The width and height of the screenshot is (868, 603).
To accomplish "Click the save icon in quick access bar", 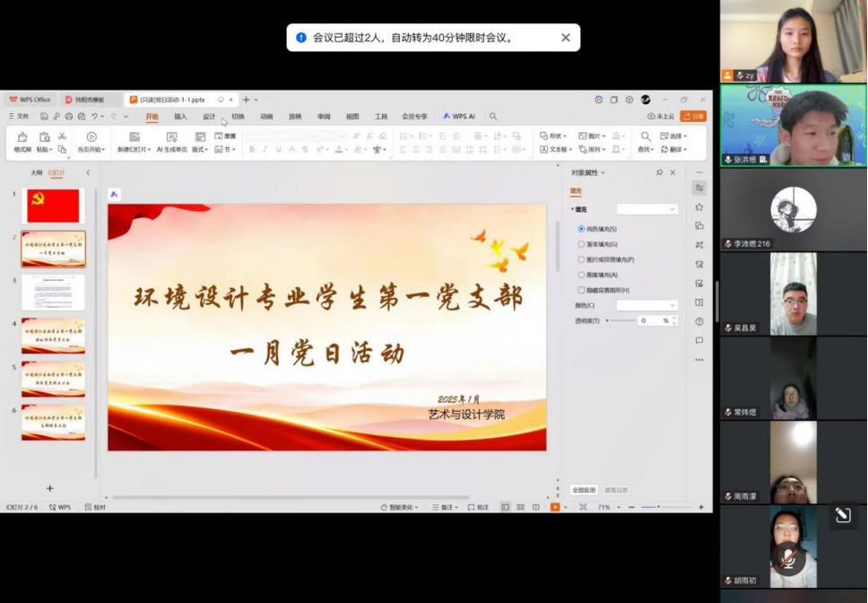I will (x=44, y=116).
